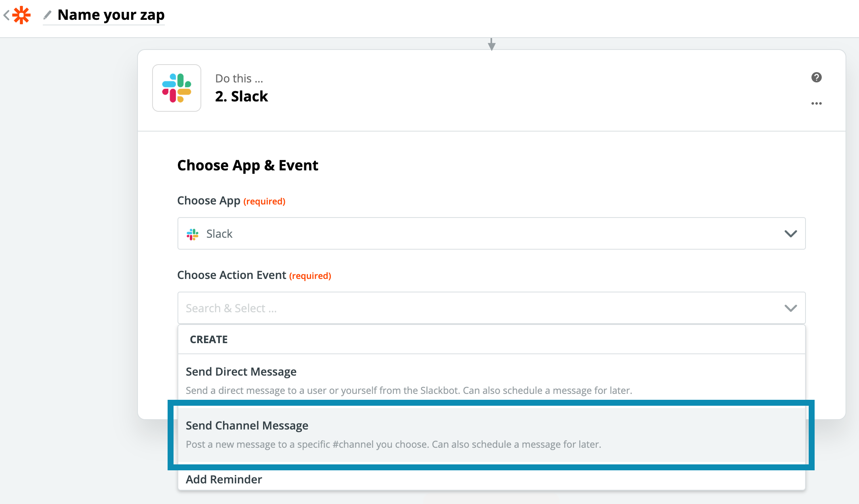Click the CREATE section header
This screenshot has width=859, height=504.
point(209,340)
